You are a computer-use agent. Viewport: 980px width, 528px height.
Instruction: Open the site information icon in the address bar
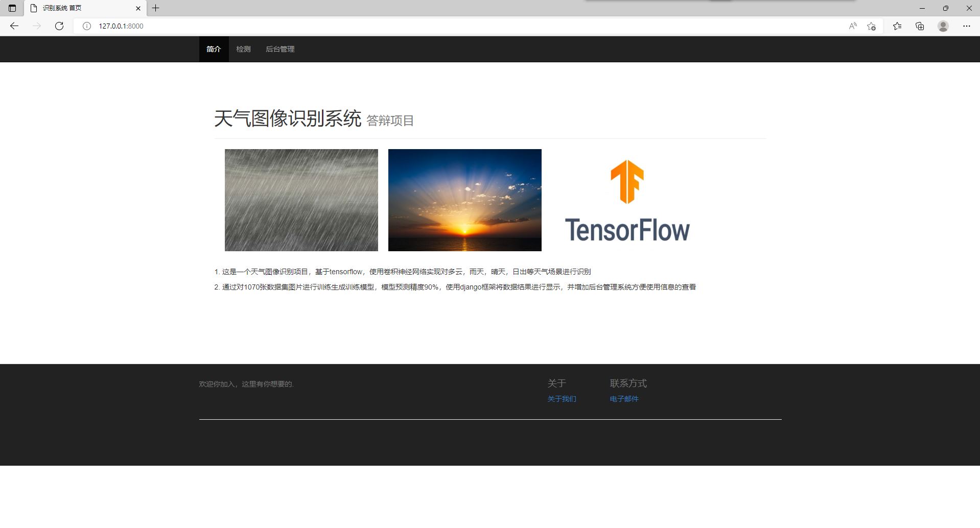pyautogui.click(x=87, y=26)
